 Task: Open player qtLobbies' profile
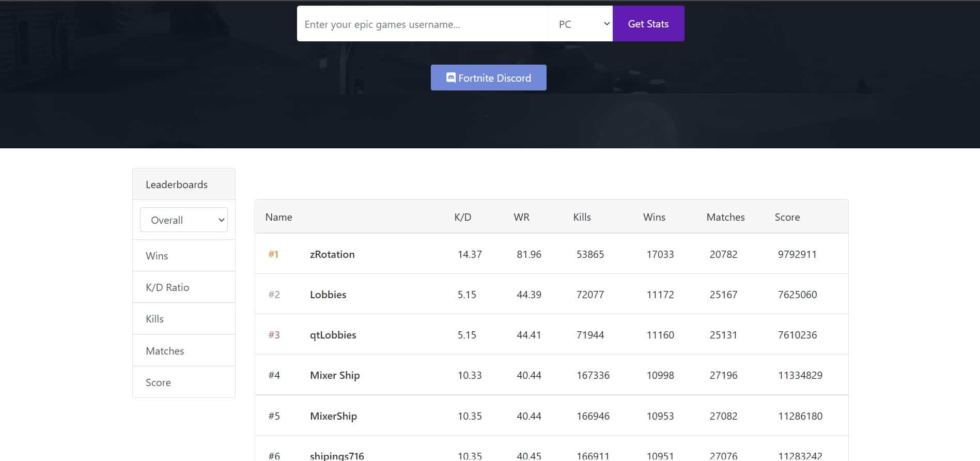(333, 335)
